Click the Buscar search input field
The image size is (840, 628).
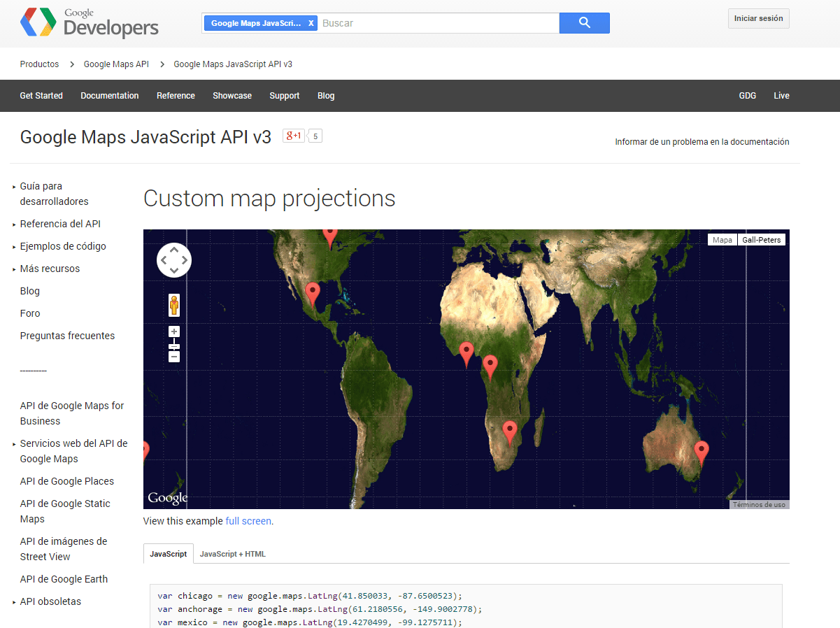pos(439,23)
